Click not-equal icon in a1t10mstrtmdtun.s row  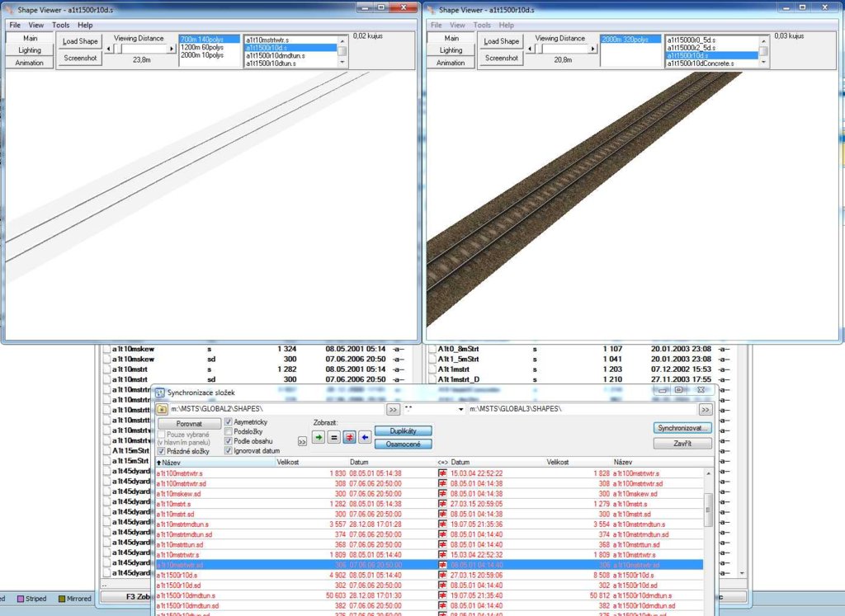point(442,524)
